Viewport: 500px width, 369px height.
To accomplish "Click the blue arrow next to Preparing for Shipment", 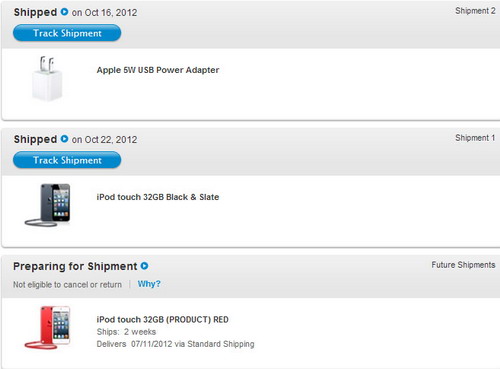I will (x=144, y=266).
